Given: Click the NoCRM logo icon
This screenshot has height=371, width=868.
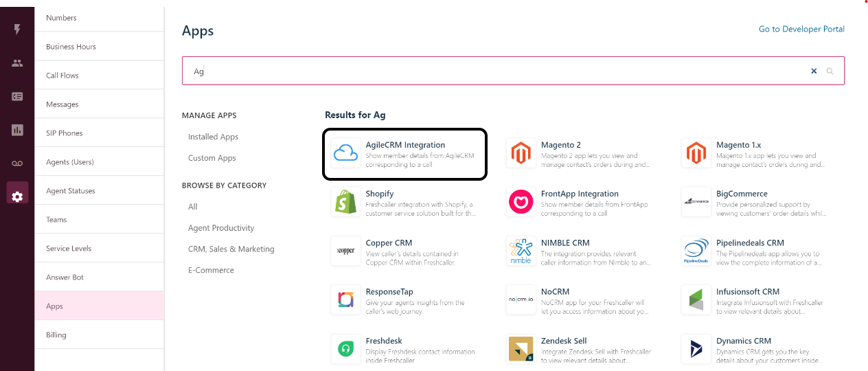Looking at the screenshot, I should click(521, 300).
